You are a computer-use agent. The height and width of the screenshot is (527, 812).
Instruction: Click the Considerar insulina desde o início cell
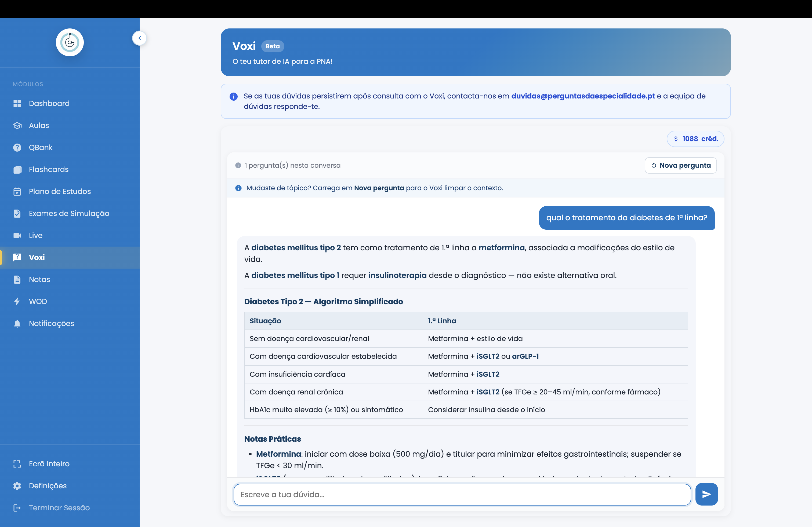[x=556, y=410]
